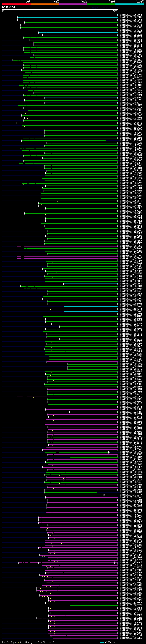Screen dimensions: 146x644
Task: Select hit label UniRef100_B4G233
Action: [131, 359]
